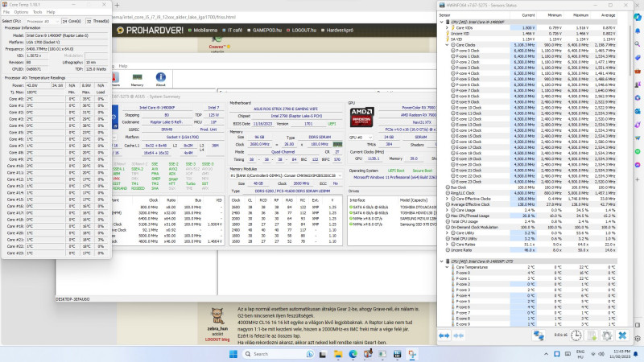This screenshot has height=362, width=644.
Task: Select the Bus Clock sensor row
Action: [x=530, y=187]
